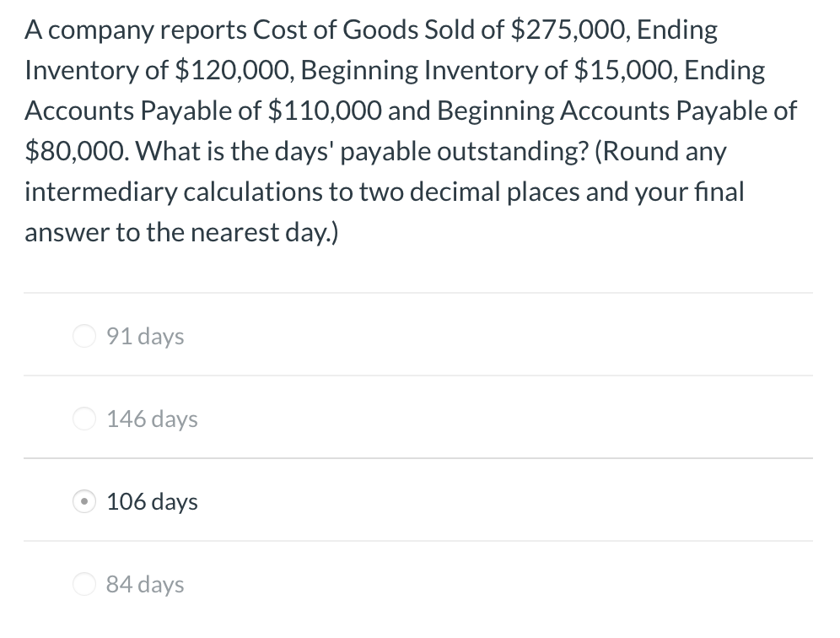Select the 91 days radio button
840x638 pixels.
coord(84,336)
